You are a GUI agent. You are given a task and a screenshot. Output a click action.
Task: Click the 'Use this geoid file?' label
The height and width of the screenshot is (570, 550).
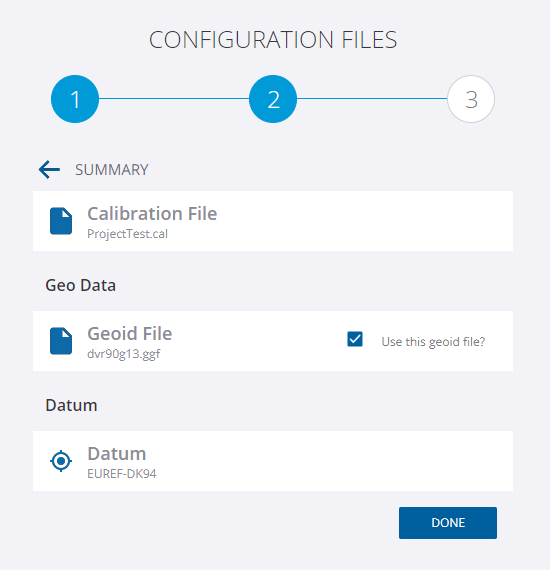(433, 342)
